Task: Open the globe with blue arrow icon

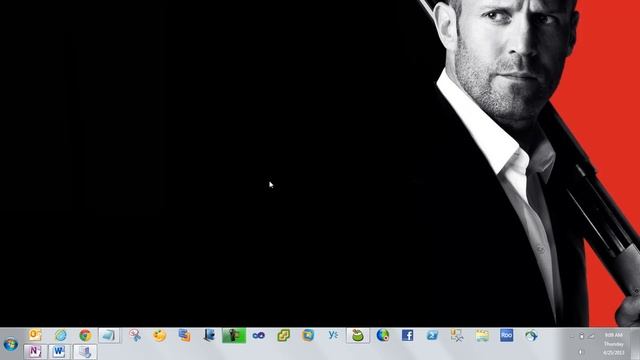Action: click(531, 336)
